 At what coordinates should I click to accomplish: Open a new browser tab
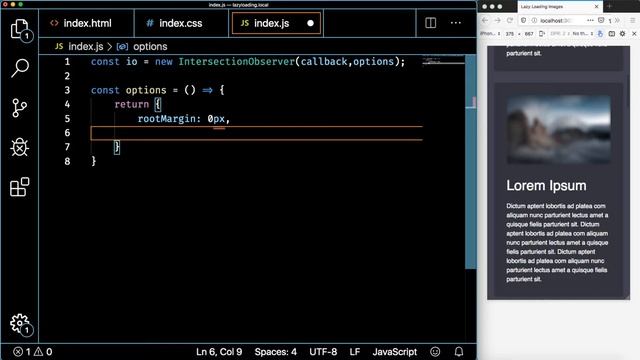tap(609, 6)
